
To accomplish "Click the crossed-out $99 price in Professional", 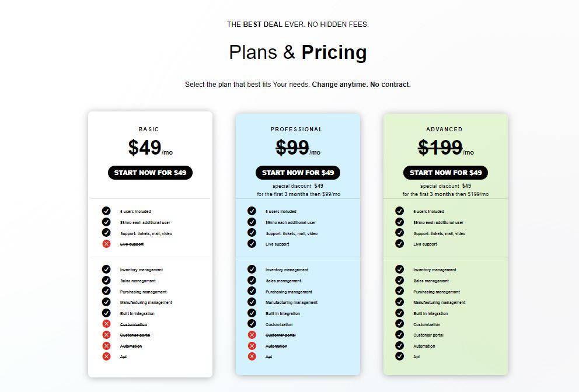I will 292,148.
